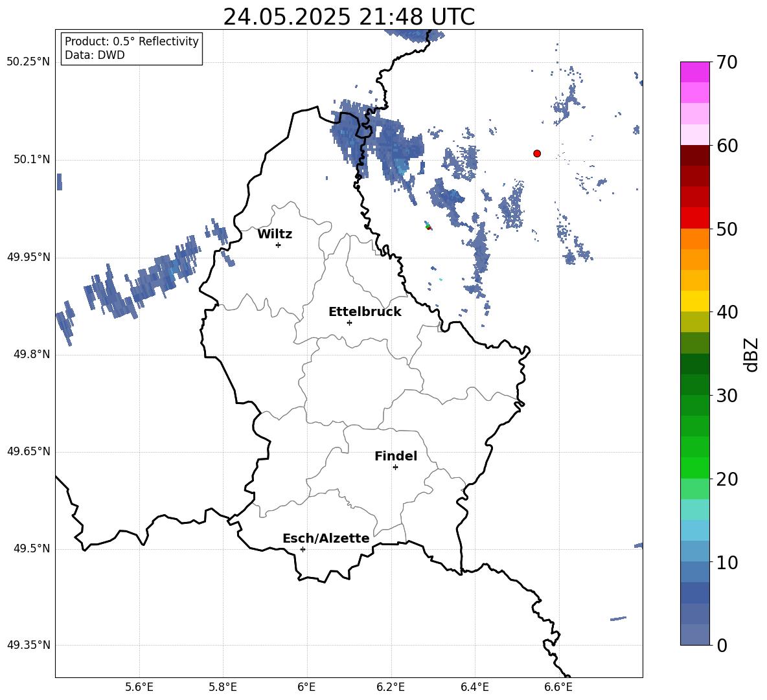Click the 5.6°E longitude label
767x700 pixels.
click(139, 688)
